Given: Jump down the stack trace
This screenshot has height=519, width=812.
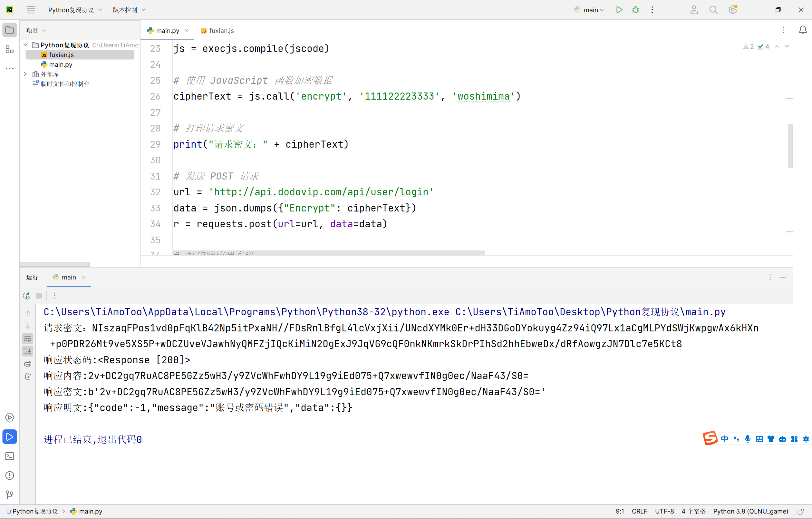Looking at the screenshot, I should (x=28, y=326).
